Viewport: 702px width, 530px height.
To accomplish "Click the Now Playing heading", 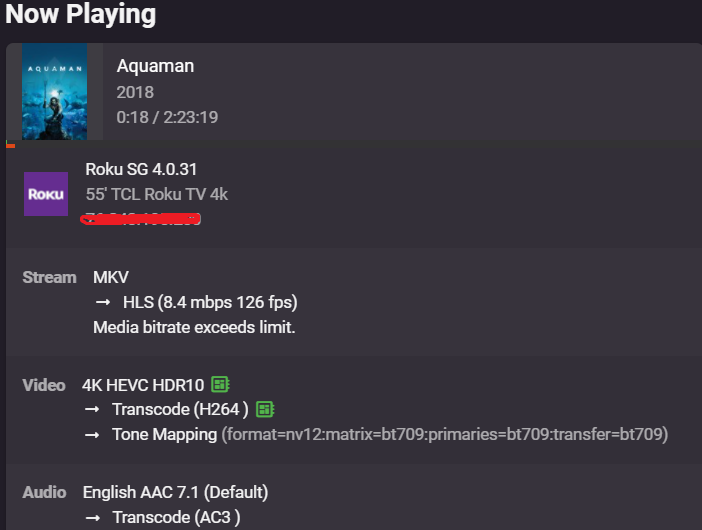I will [x=81, y=15].
